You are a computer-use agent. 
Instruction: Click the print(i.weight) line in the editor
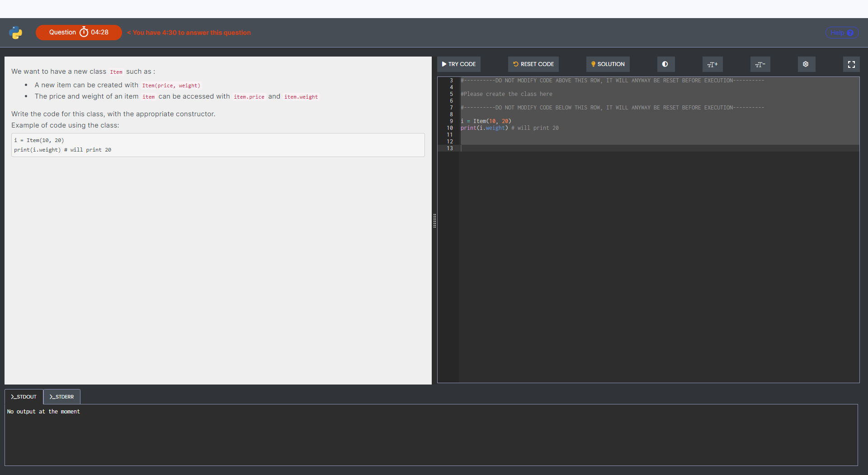click(x=484, y=128)
